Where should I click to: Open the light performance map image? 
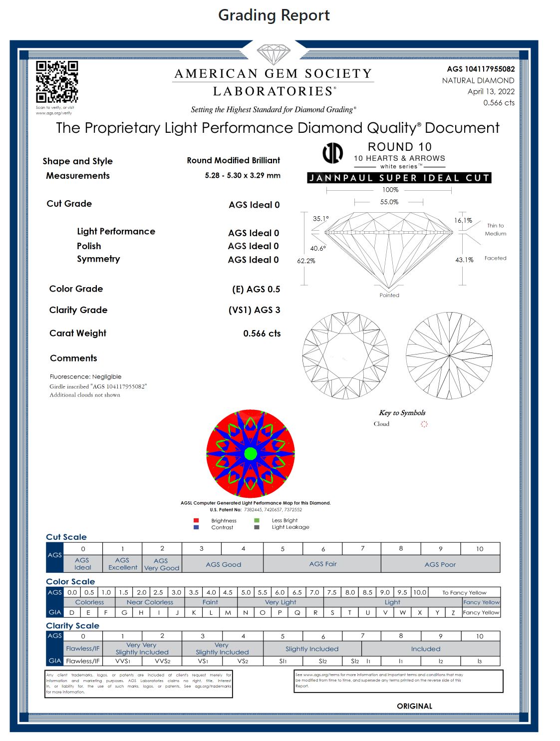251,453
